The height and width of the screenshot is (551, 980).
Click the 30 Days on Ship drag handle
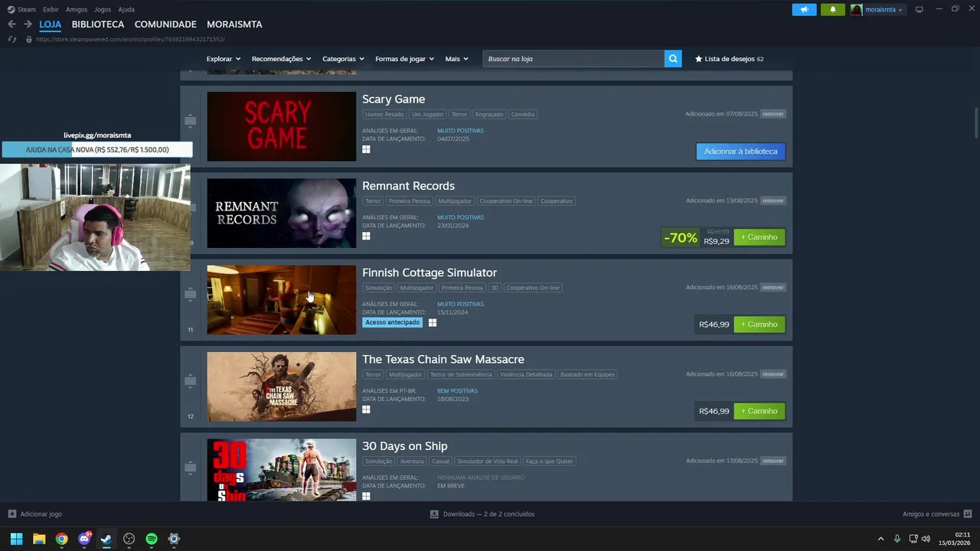tap(191, 468)
